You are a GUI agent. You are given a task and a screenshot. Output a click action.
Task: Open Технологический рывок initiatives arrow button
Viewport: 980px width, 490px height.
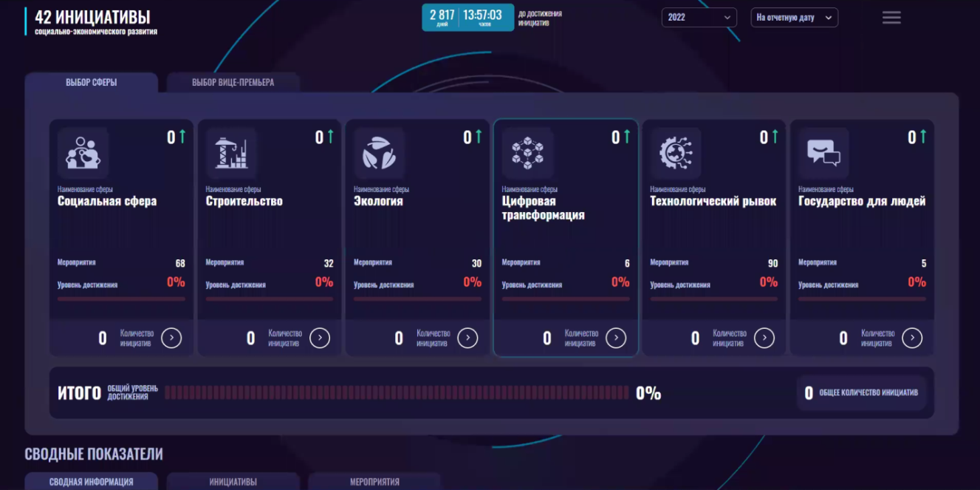[764, 338]
